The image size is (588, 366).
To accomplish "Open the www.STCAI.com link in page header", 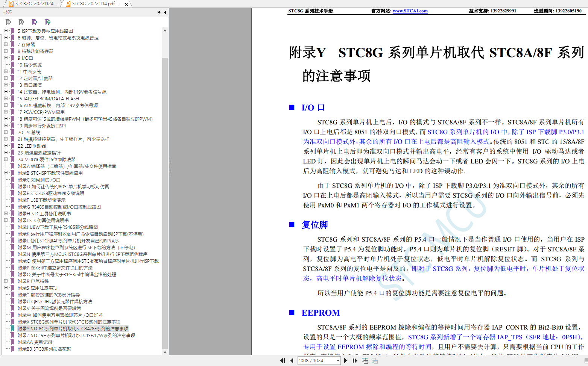I will tap(410, 11).
